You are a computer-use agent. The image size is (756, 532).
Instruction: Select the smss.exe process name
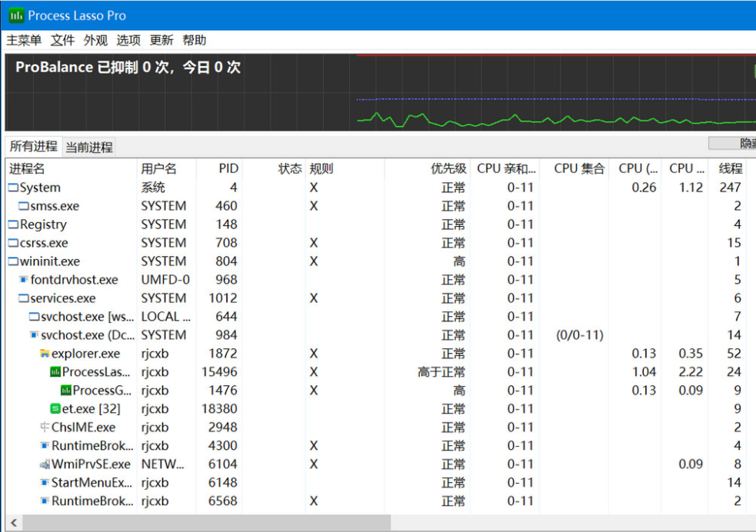click(55, 206)
